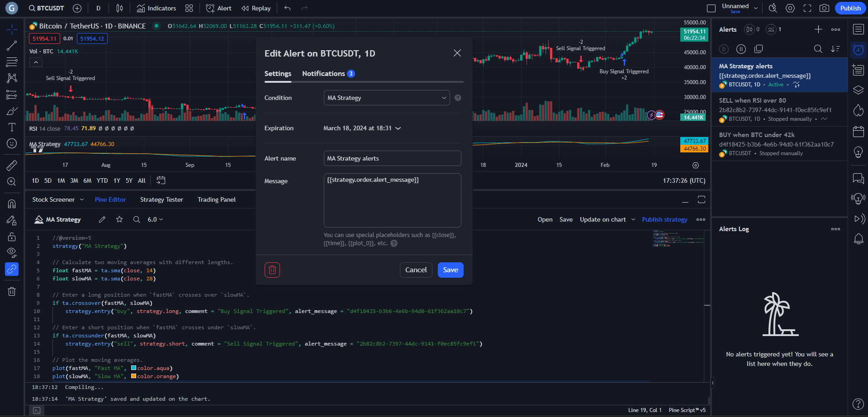This screenshot has width=868, height=417.
Task: Click aqua color swatch in code line 17
Action: coord(134,368)
